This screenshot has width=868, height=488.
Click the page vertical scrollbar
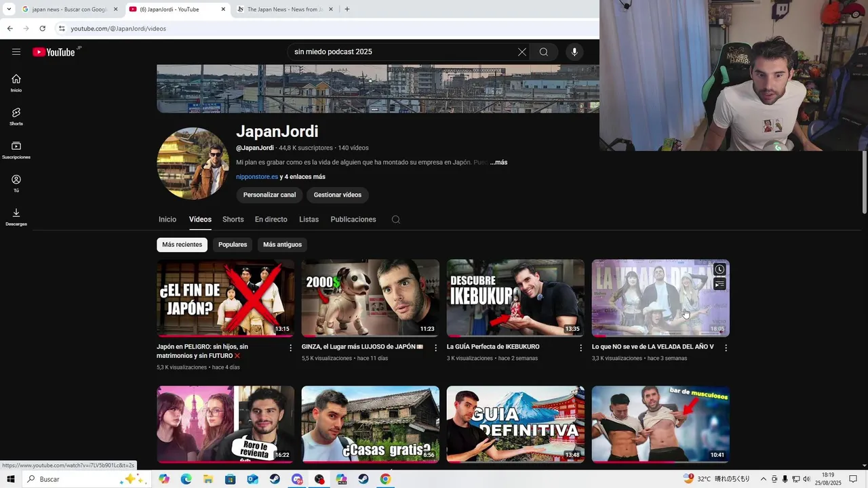(864, 182)
